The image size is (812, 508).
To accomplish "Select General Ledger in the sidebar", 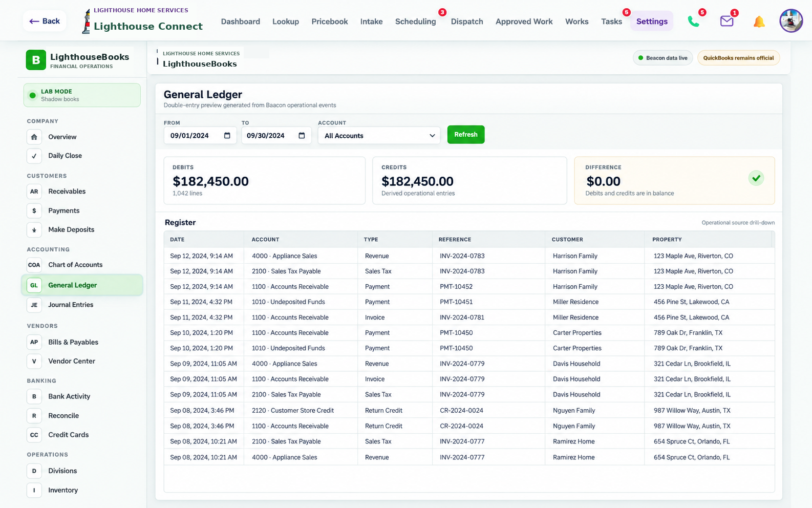I will coord(82,285).
